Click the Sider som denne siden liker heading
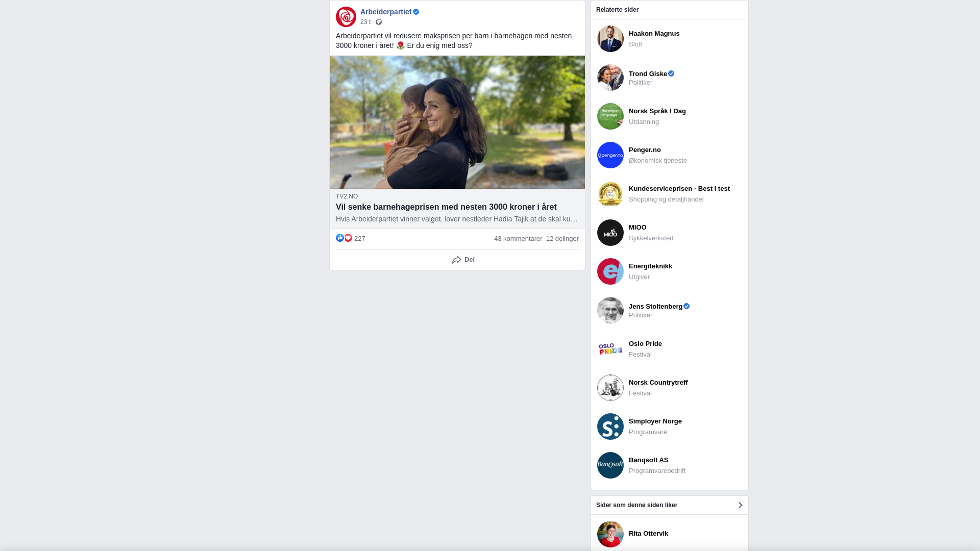 [636, 505]
